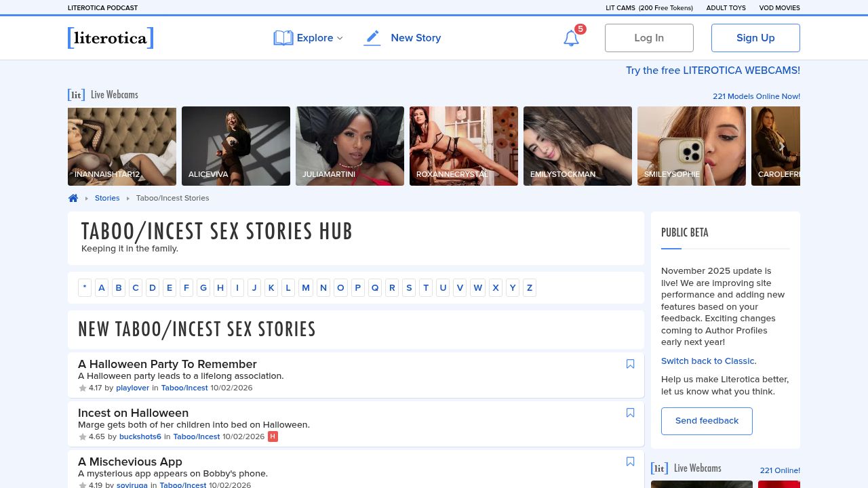Open the 'A Mischevious App' story title
This screenshot has height=488, width=868.
[130, 462]
